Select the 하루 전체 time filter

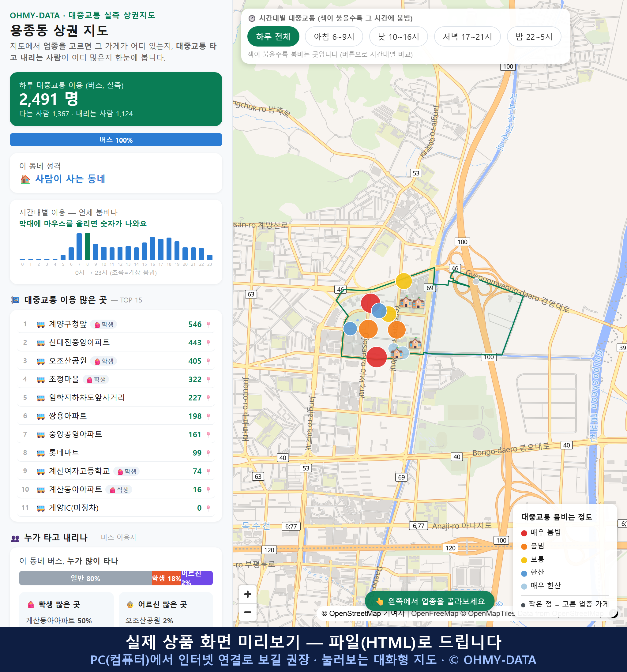pyautogui.click(x=273, y=36)
